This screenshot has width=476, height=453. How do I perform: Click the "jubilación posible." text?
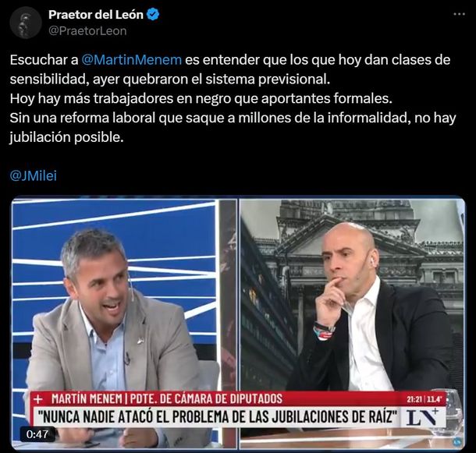click(67, 137)
